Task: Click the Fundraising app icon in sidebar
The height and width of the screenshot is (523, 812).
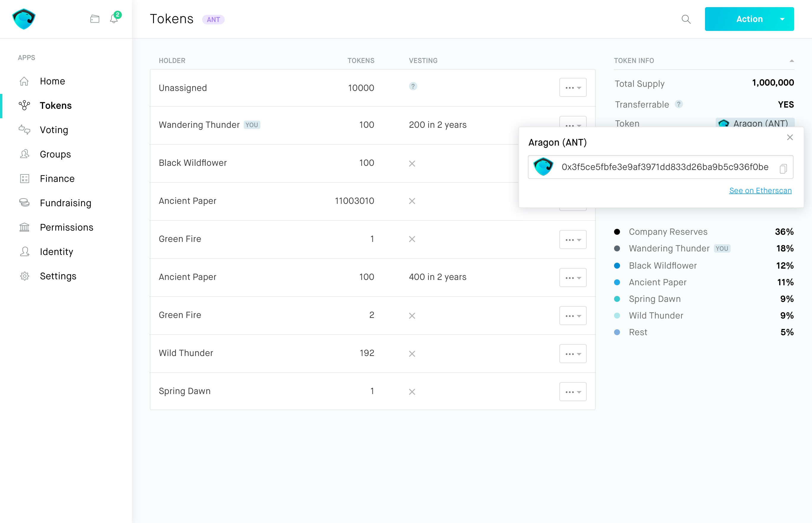Action: tap(24, 203)
